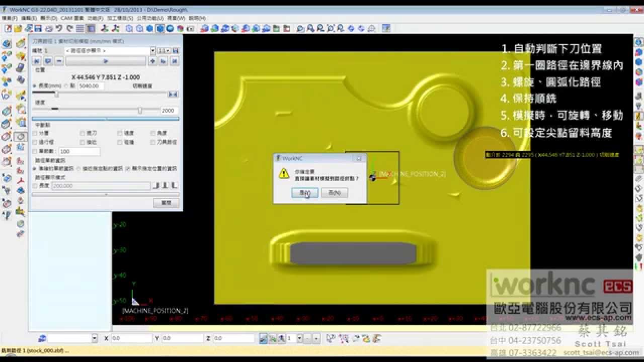Viewport: 644px width, 362px height.
Task: Click the position slider handle
Action: coord(56,94)
